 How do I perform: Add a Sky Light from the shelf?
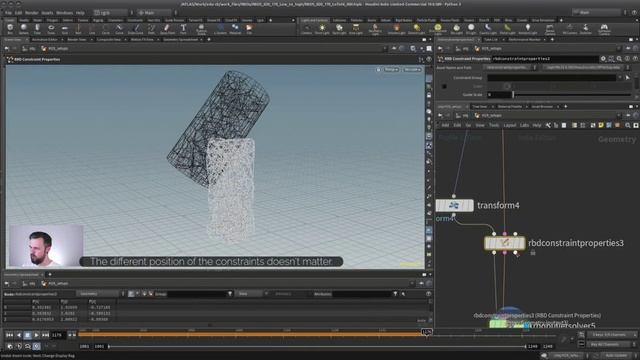[456, 29]
